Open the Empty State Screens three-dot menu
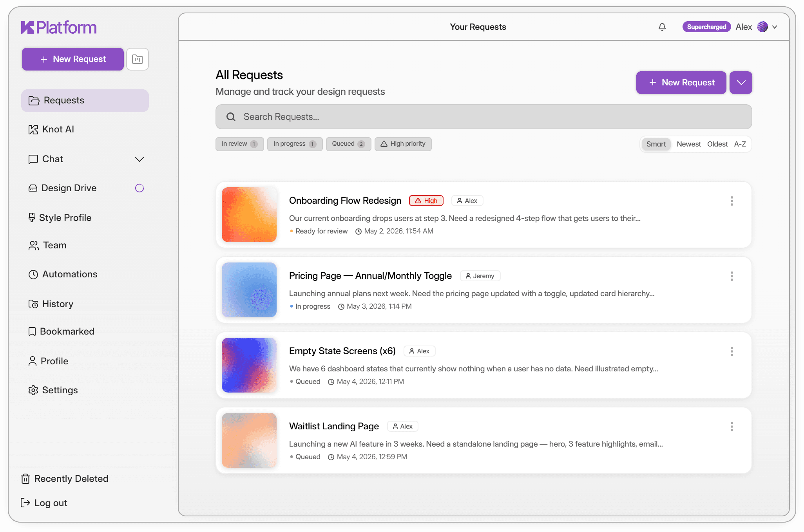Screen dimensions: 804x532 coord(732,351)
